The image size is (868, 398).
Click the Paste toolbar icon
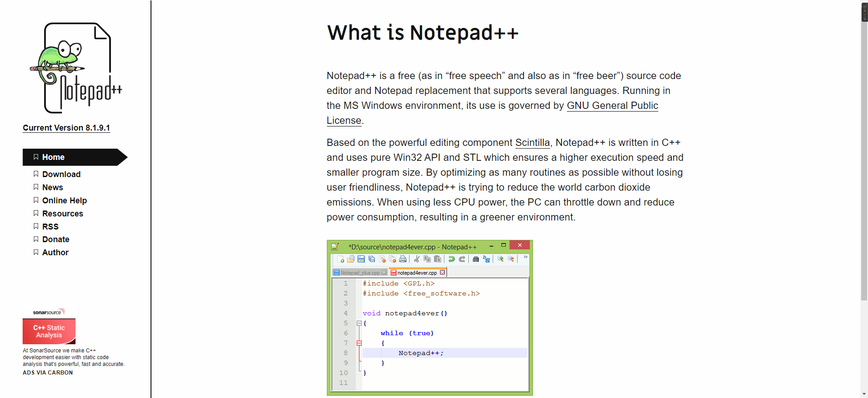[438, 259]
